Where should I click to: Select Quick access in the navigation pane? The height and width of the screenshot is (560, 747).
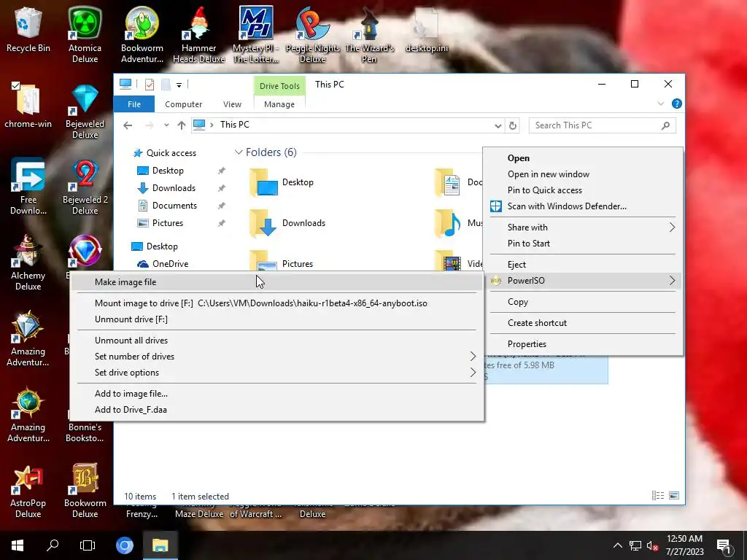(x=165, y=153)
